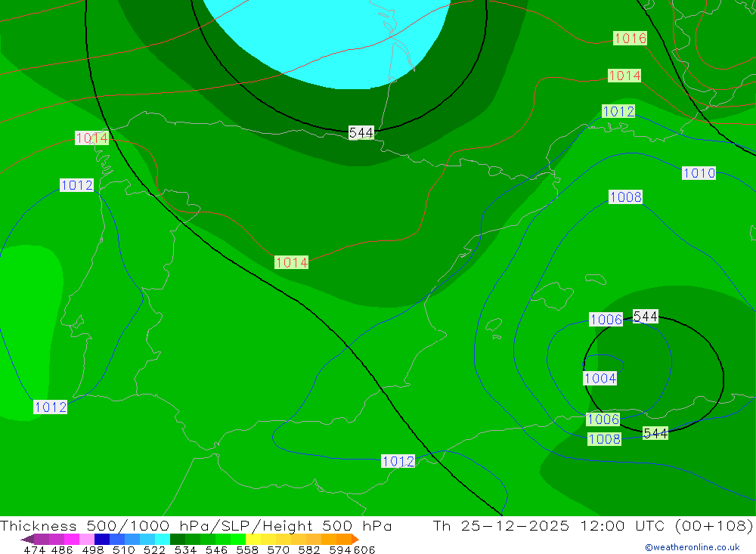756x554 pixels.
Task: Pick the orange arrow-tip legend swatch
Action: pyautogui.click(x=355, y=539)
